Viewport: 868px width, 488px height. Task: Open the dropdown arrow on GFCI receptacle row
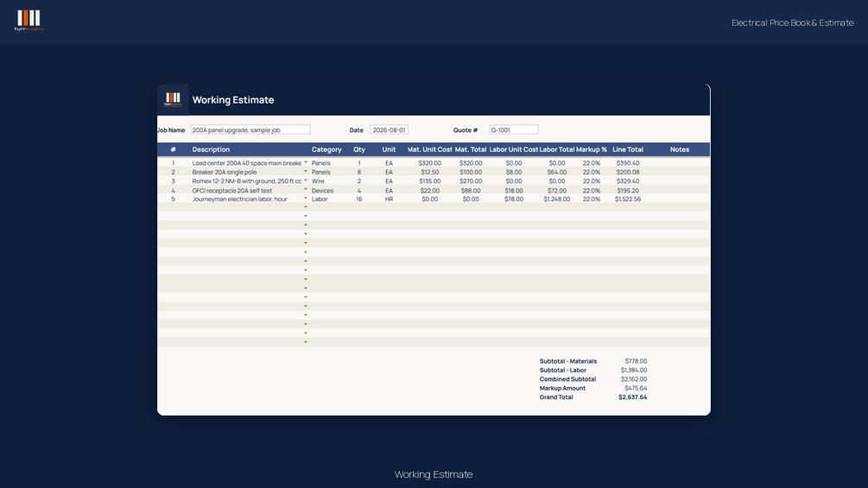pyautogui.click(x=306, y=189)
